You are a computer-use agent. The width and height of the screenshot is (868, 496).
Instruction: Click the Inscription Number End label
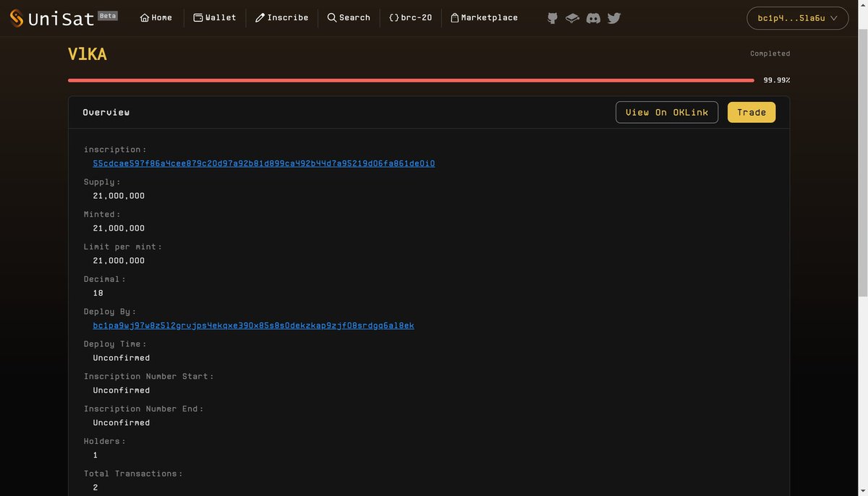144,409
